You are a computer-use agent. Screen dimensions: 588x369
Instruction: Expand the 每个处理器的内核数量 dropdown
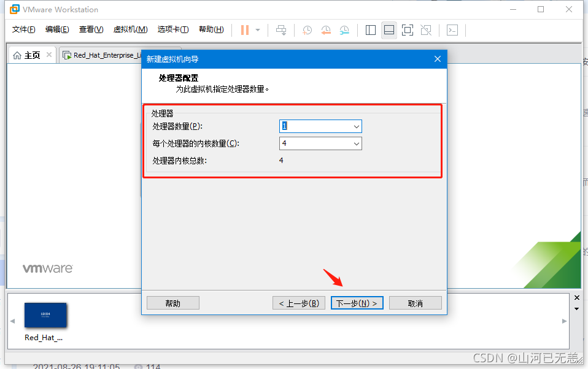coord(356,143)
